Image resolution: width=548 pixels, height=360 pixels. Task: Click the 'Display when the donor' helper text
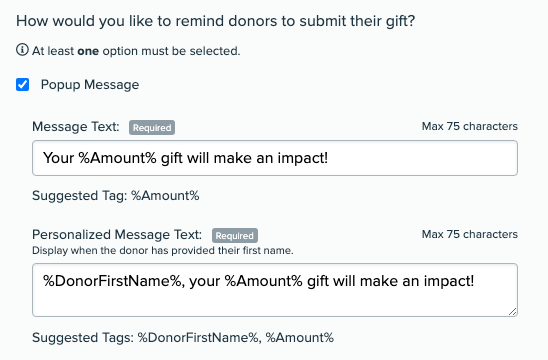click(x=163, y=251)
